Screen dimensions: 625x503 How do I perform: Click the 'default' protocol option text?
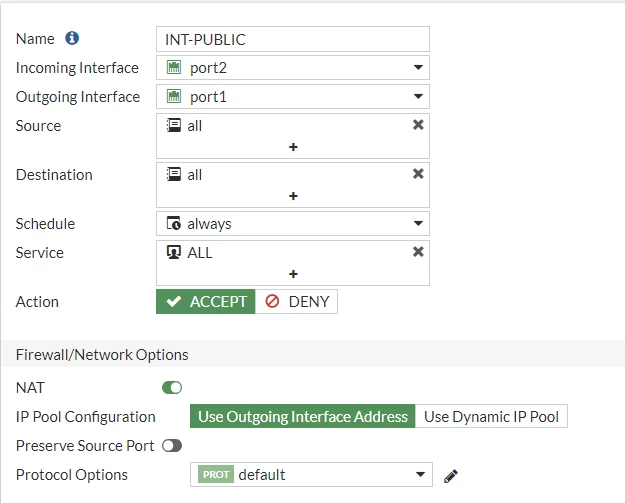(261, 475)
